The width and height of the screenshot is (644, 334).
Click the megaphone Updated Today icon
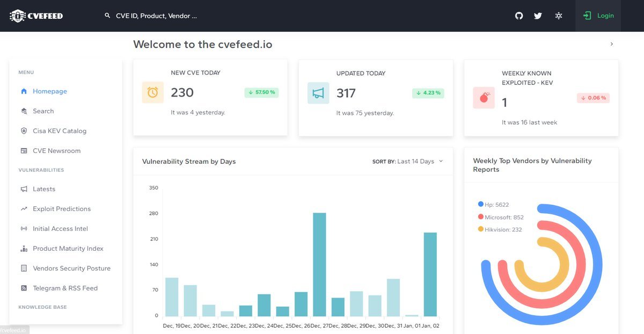[318, 93]
